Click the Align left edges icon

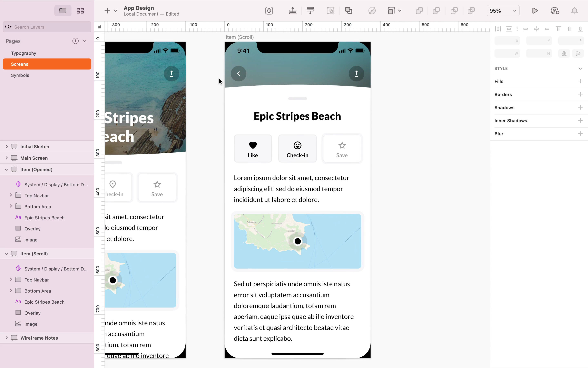coord(525,29)
